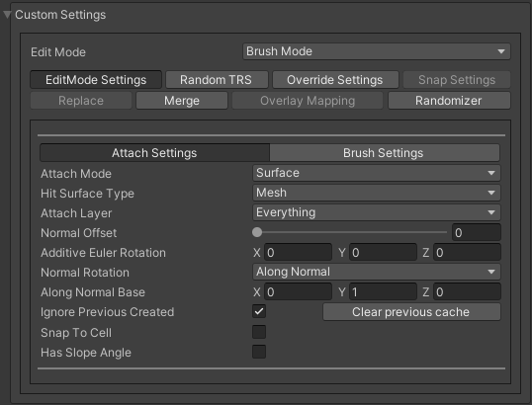Click the Ignore Previous Created label
The width and height of the screenshot is (532, 405).
(107, 312)
